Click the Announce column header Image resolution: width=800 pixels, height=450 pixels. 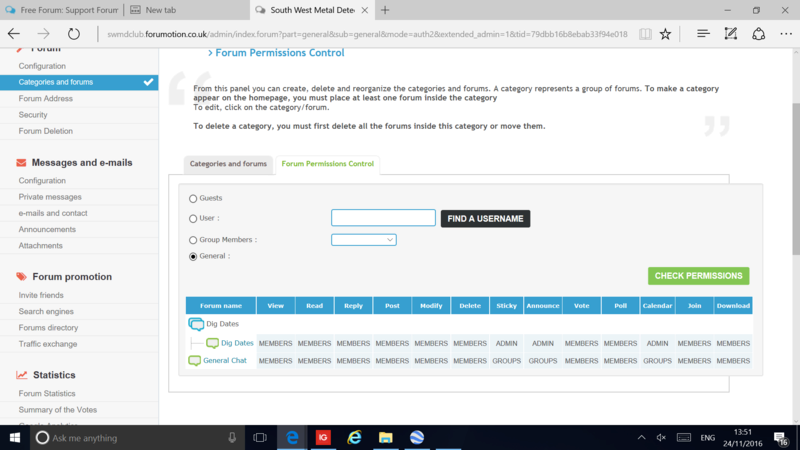[x=543, y=306]
